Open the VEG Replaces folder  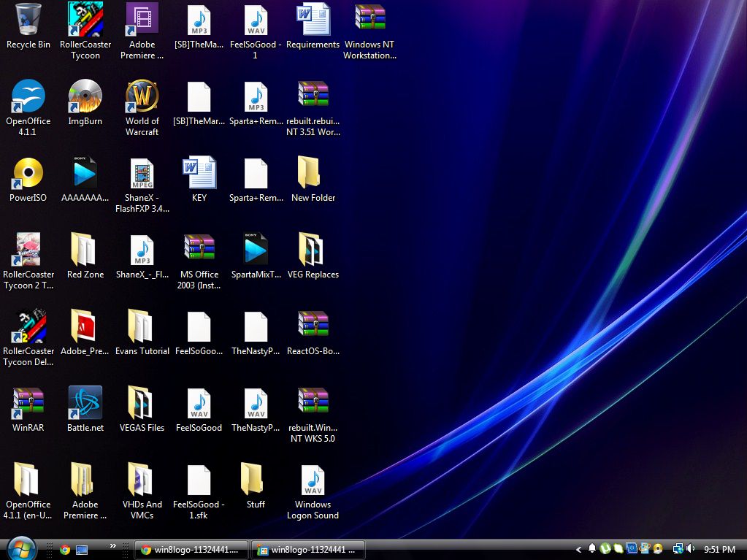coord(313,250)
